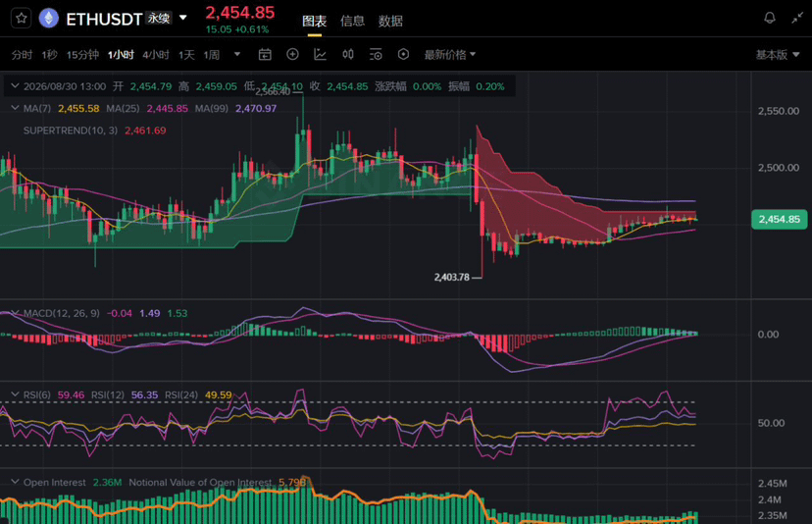The height and width of the screenshot is (524, 812).
Task: Click the 2.45M open interest axis label
Action: [772, 484]
